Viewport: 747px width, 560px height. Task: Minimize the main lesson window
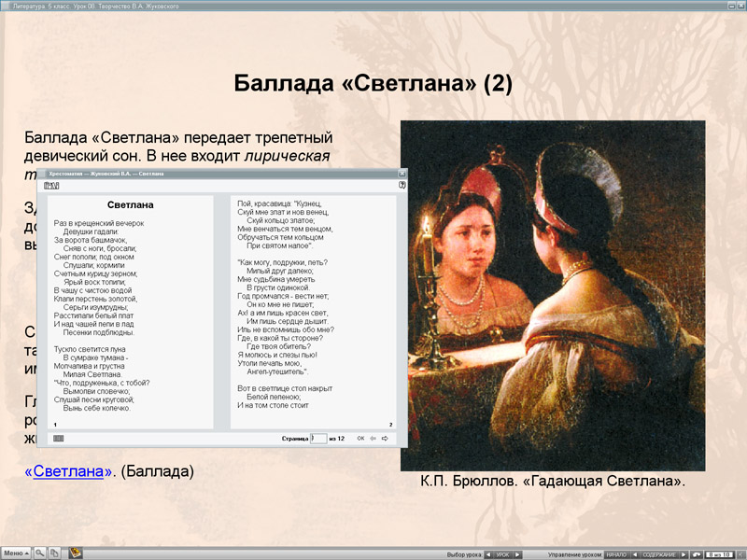(x=731, y=6)
